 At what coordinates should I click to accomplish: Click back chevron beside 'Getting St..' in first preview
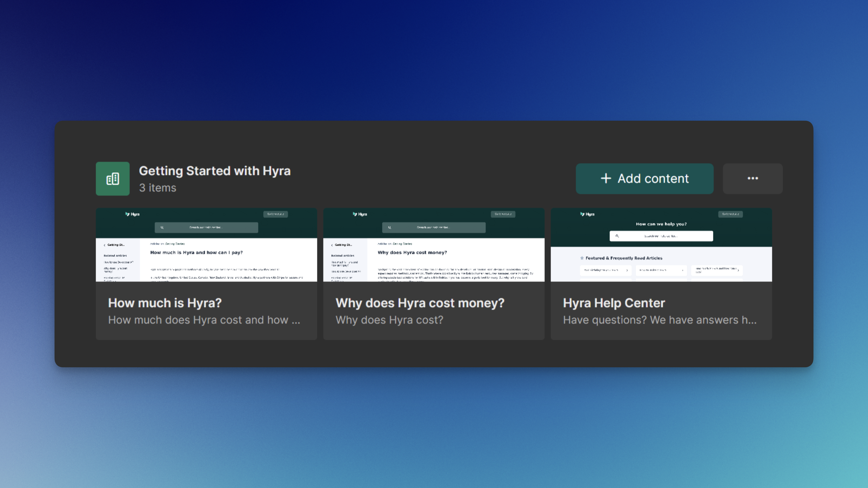pos(104,245)
